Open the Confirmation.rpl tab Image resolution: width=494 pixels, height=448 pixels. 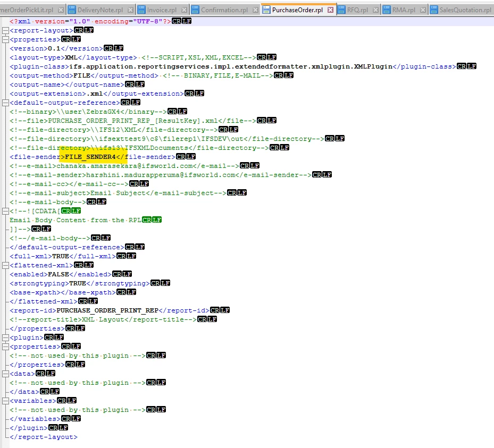point(224,10)
